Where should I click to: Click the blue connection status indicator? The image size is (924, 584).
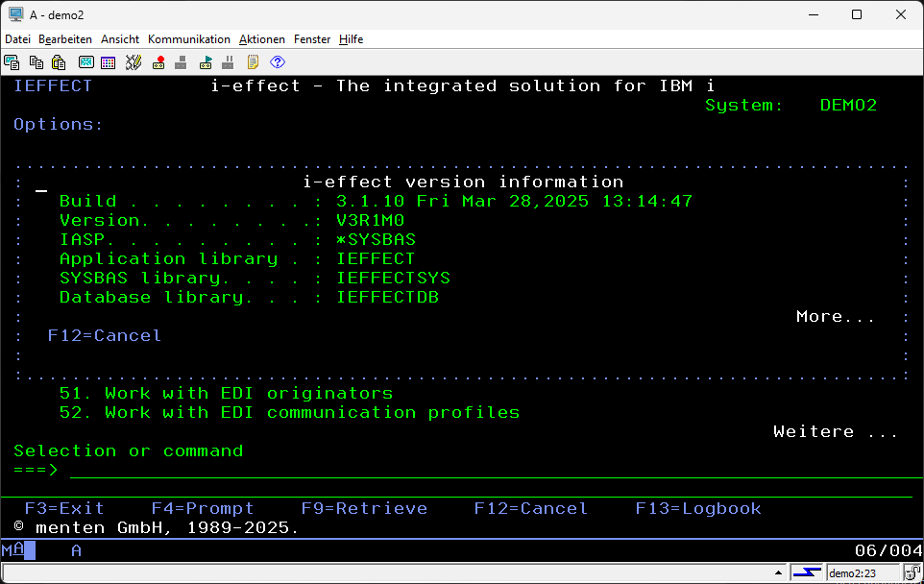pos(807,573)
